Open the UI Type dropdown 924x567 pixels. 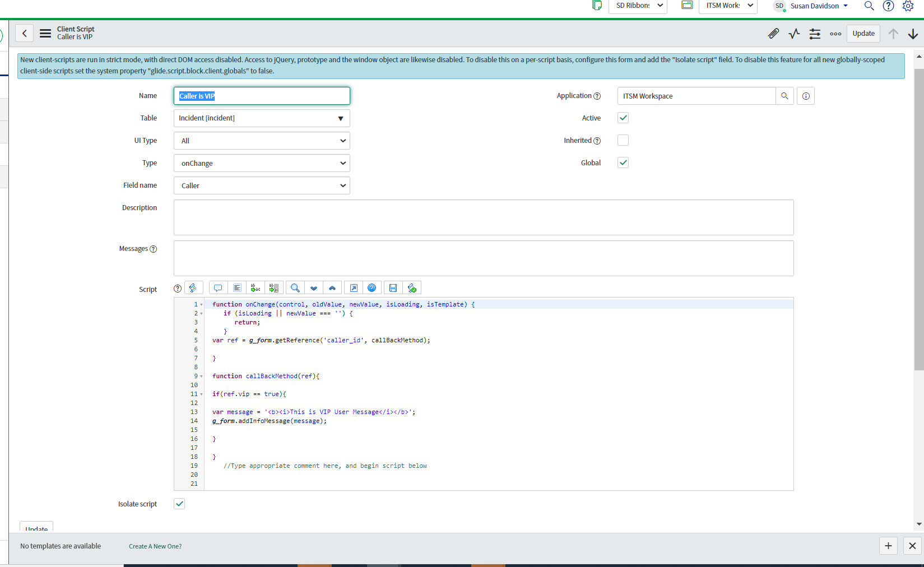(x=262, y=141)
